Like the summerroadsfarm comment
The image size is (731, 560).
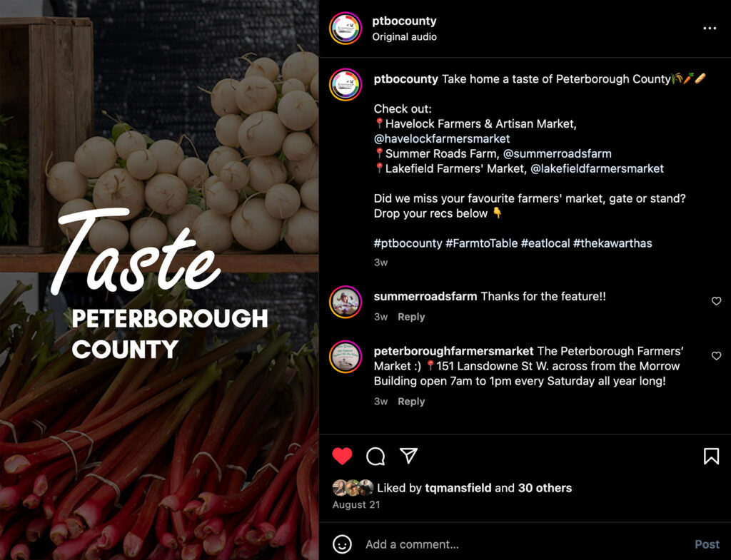717,301
